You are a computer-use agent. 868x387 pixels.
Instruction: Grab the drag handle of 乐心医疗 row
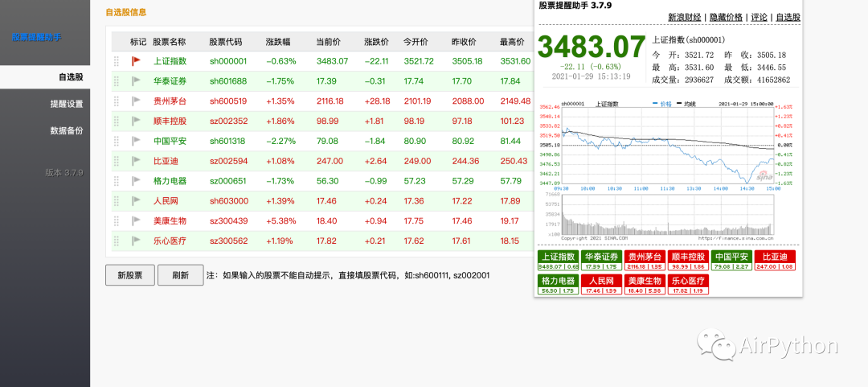coord(117,241)
